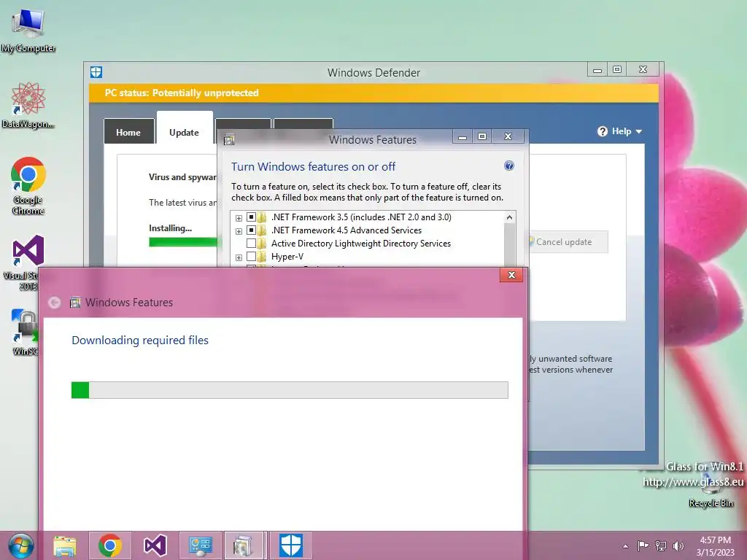747x560 pixels.
Task: Click the 'Downloading required files' heading
Action: coord(140,340)
